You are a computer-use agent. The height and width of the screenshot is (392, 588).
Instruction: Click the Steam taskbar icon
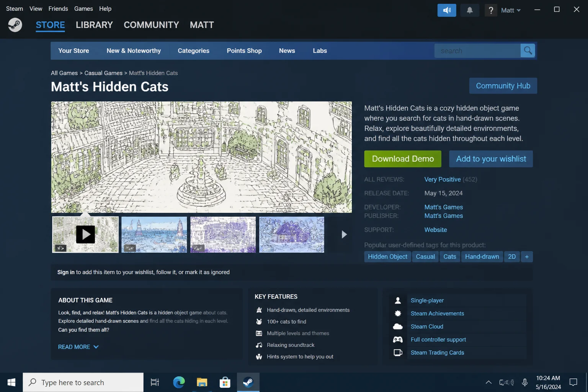point(248,382)
